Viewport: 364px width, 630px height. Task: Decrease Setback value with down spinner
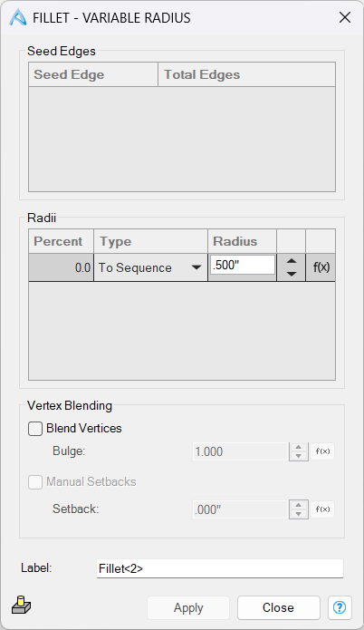pyautogui.click(x=298, y=514)
